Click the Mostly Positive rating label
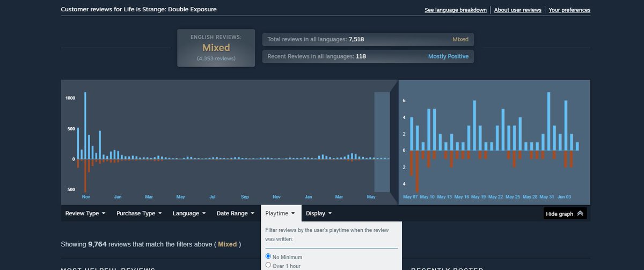The width and height of the screenshot is (644, 270). [x=448, y=56]
